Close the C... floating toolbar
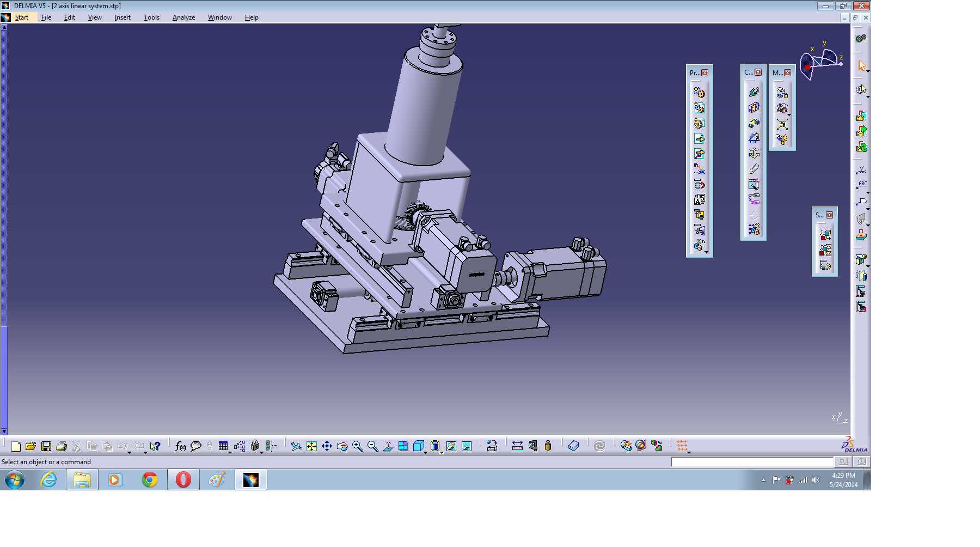The height and width of the screenshot is (547, 980). click(x=758, y=72)
